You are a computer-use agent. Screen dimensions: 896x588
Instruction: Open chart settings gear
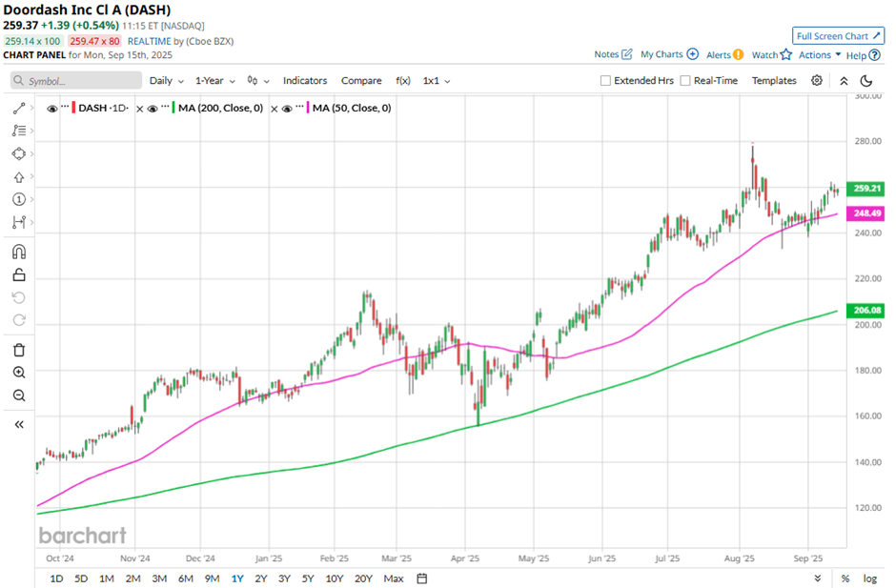tap(817, 81)
